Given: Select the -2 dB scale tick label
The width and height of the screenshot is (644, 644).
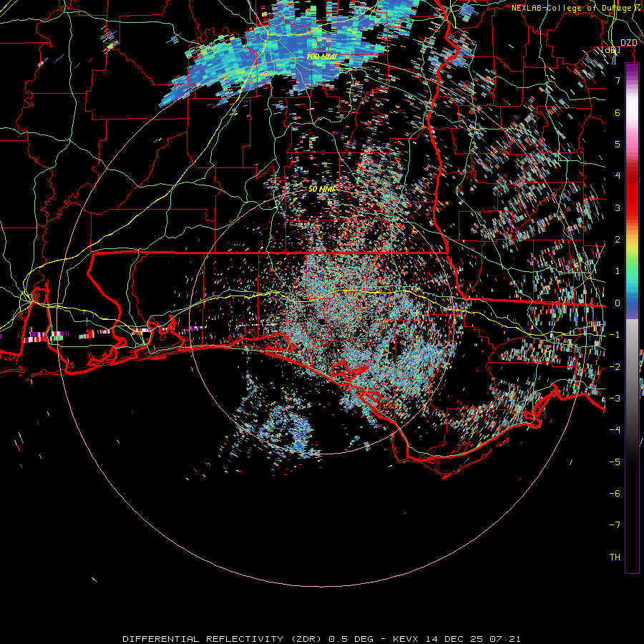Looking at the screenshot, I should click(615, 367).
